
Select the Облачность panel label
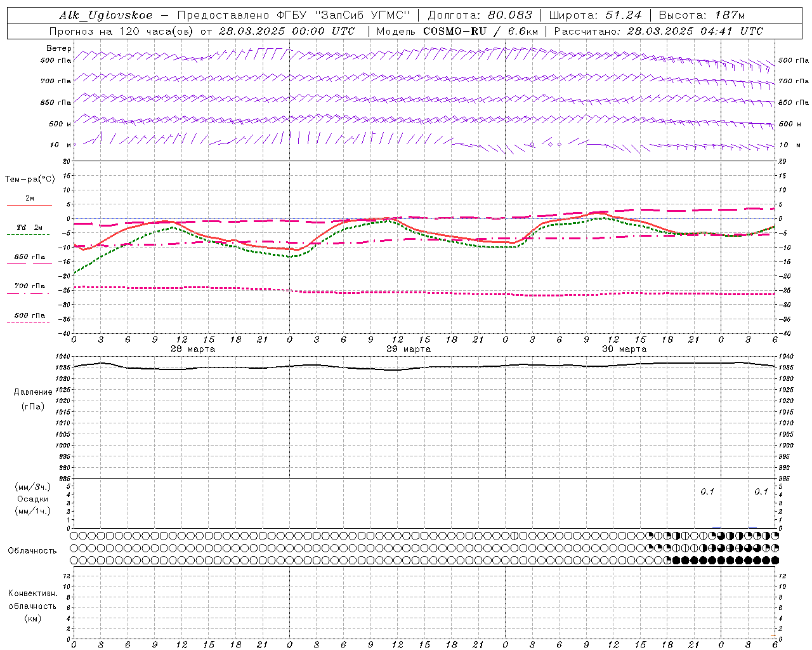click(32, 550)
